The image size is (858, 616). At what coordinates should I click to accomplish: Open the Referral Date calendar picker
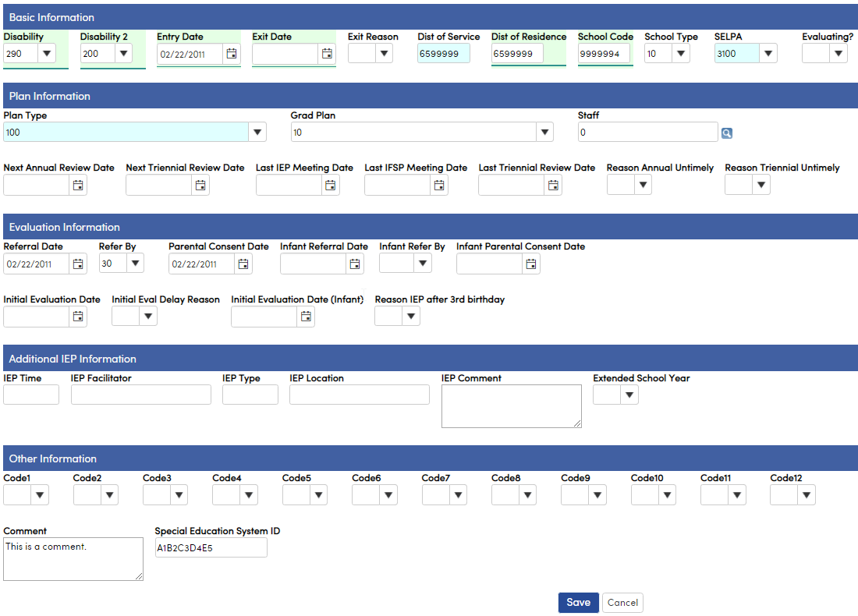[x=77, y=264]
